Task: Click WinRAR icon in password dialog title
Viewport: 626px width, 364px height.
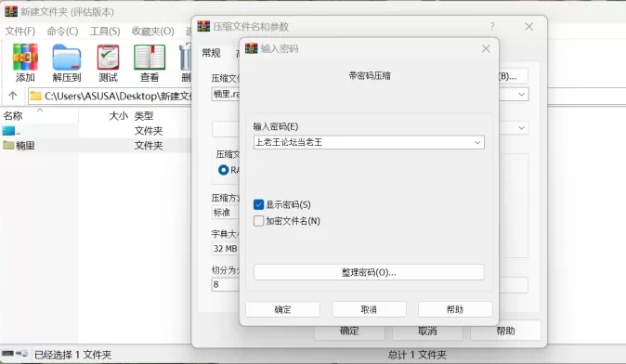Action: [251, 48]
